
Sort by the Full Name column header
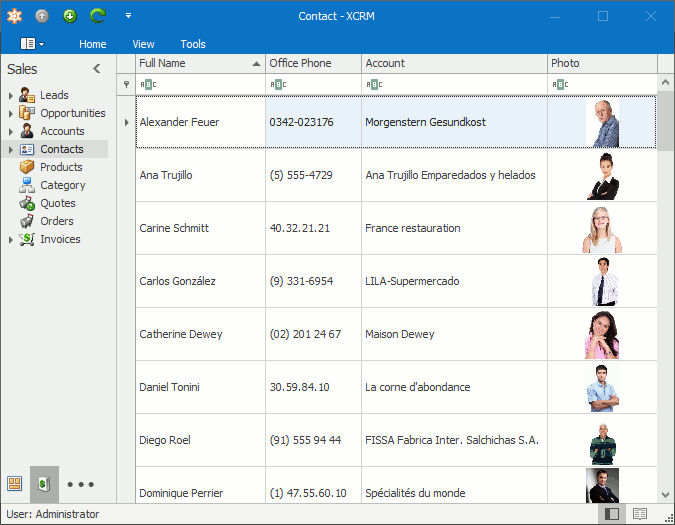coord(201,63)
